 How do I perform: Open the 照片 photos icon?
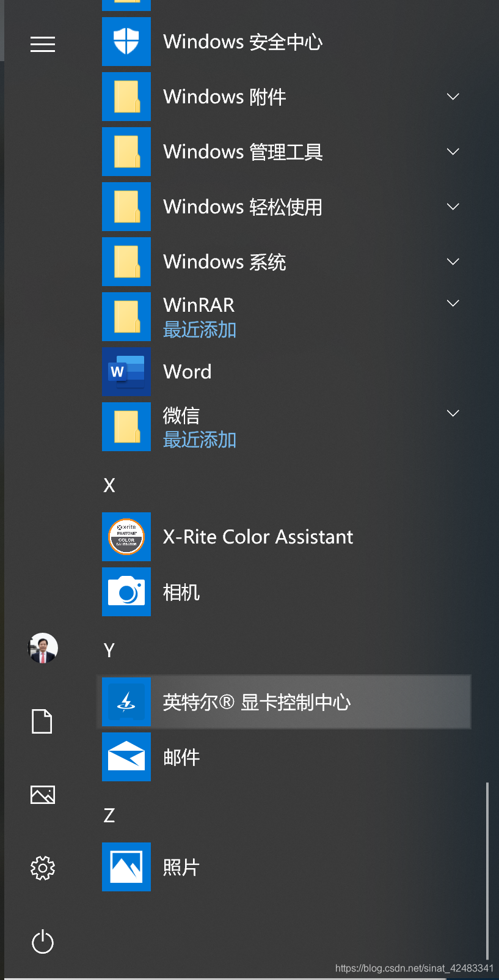(x=126, y=867)
